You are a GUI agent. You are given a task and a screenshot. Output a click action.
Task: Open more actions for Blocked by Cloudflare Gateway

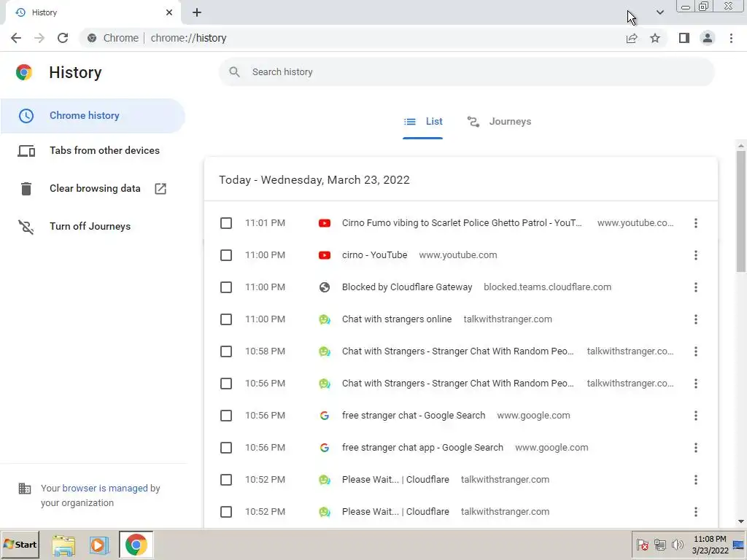(695, 287)
